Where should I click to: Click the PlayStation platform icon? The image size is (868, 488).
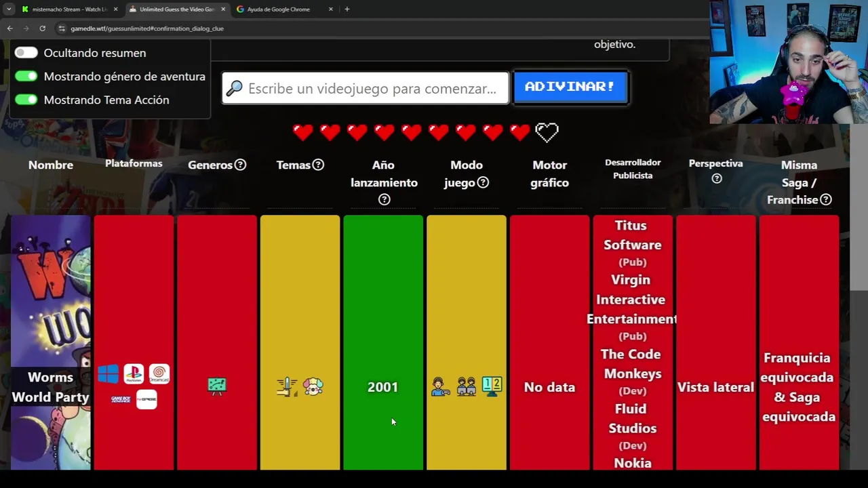[134, 373]
